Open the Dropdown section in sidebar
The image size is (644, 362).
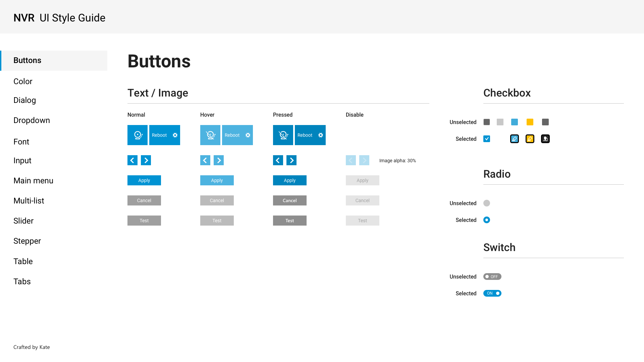pos(32,120)
